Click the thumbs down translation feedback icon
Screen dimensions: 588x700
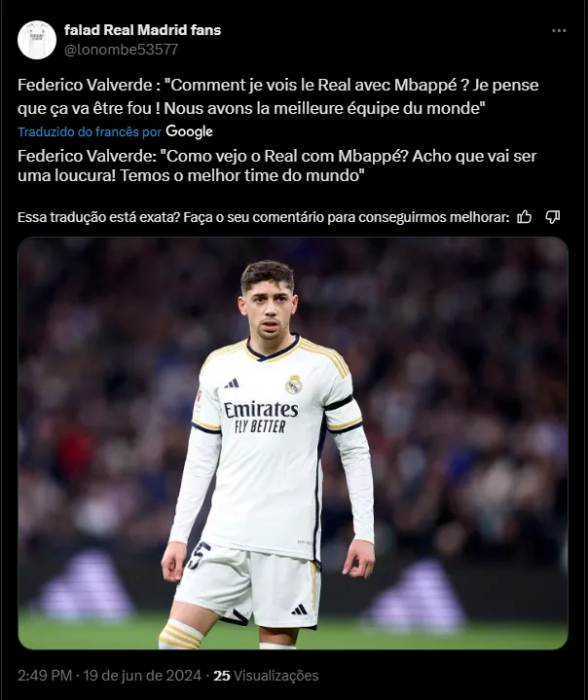click(x=552, y=217)
